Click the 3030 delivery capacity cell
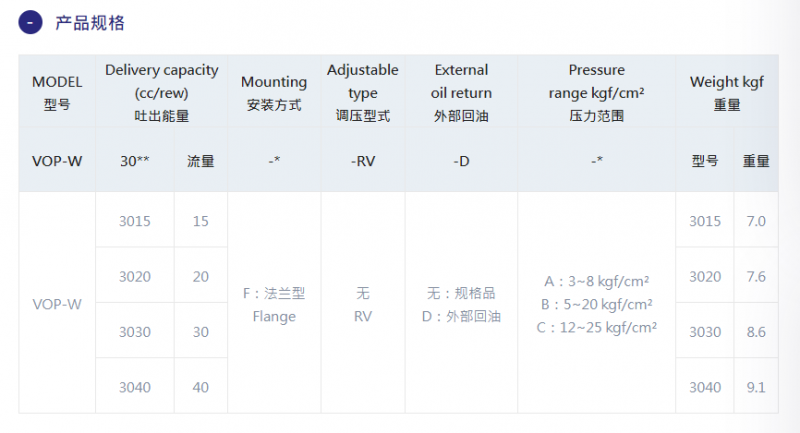Image resolution: width=800 pixels, height=433 pixels. (x=135, y=332)
